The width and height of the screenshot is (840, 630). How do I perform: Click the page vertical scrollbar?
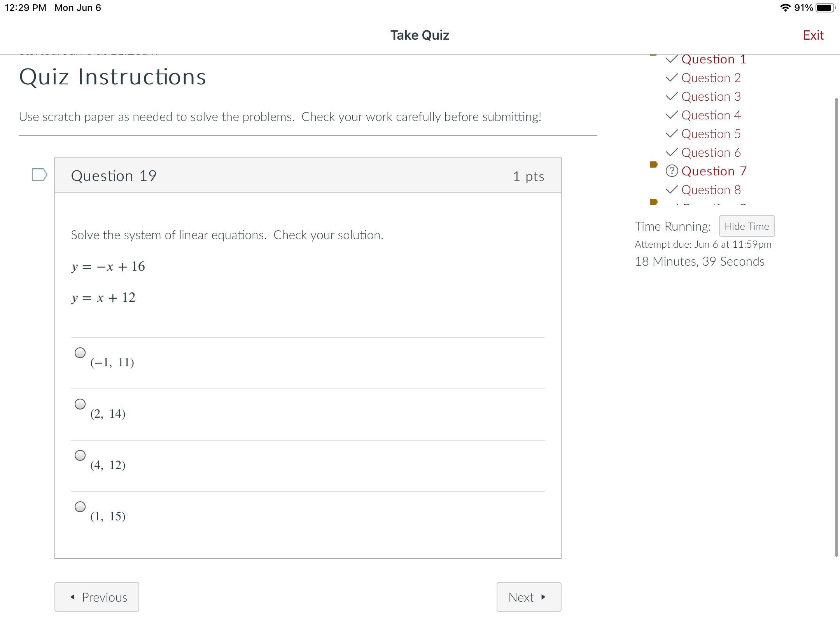tap(836, 327)
